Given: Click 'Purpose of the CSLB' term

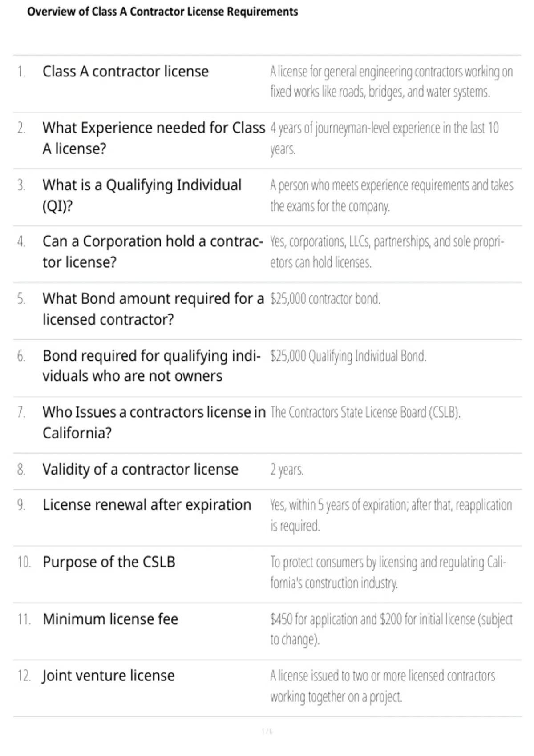Looking at the screenshot, I should pyautogui.click(x=109, y=562).
